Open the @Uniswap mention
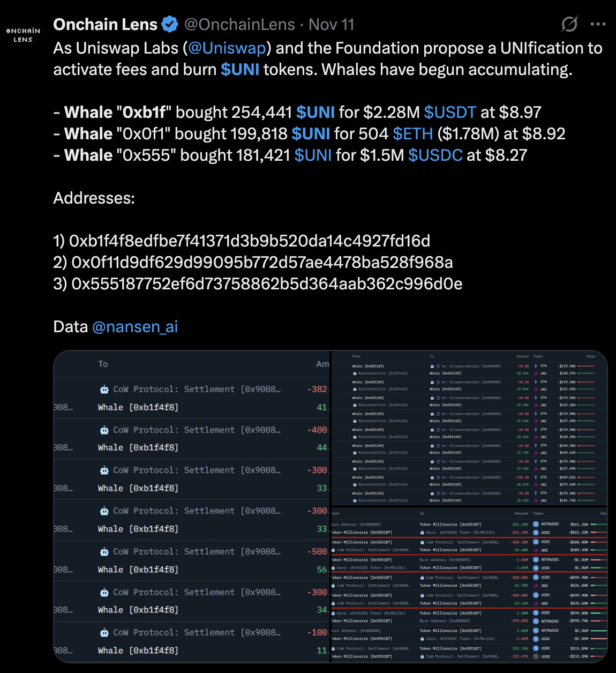The width and height of the screenshot is (616, 673). 227,48
